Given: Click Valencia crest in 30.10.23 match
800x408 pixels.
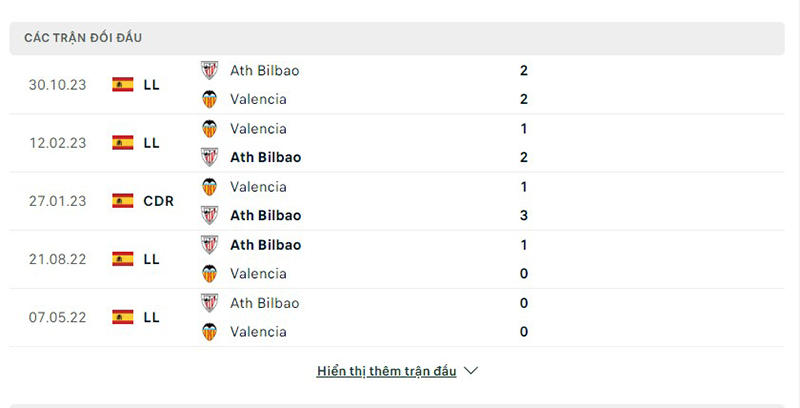Looking at the screenshot, I should point(209,99).
